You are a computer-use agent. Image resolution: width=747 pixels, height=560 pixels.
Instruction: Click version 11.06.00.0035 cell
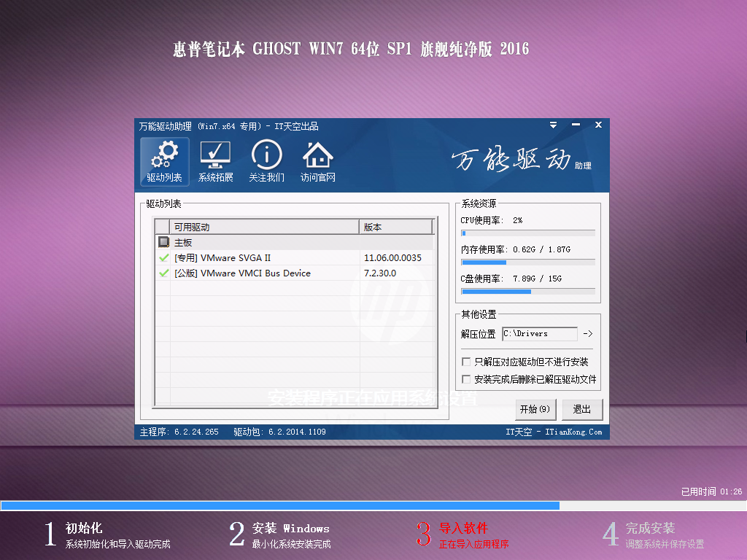[392, 257]
